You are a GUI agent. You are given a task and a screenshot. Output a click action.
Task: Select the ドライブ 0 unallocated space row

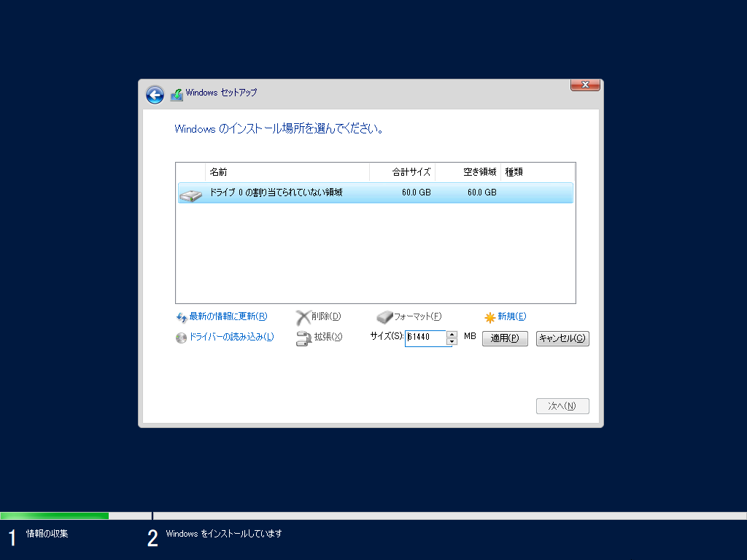point(328,192)
